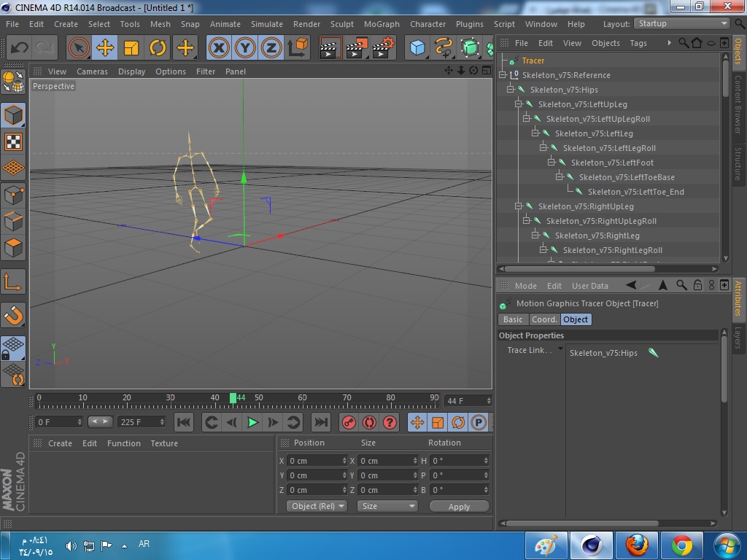Collapse the Skeleton_v75:RightLeg tree node
This screenshot has height=560, width=747.
pyautogui.click(x=535, y=236)
